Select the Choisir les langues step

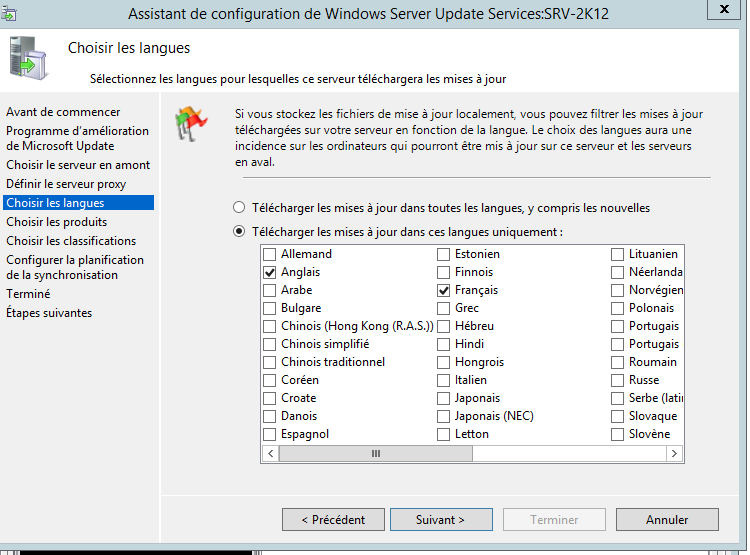pyautogui.click(x=78, y=203)
